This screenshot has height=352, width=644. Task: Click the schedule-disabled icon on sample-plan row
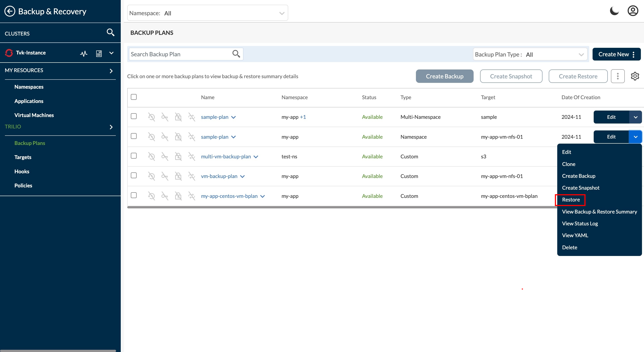coord(151,117)
